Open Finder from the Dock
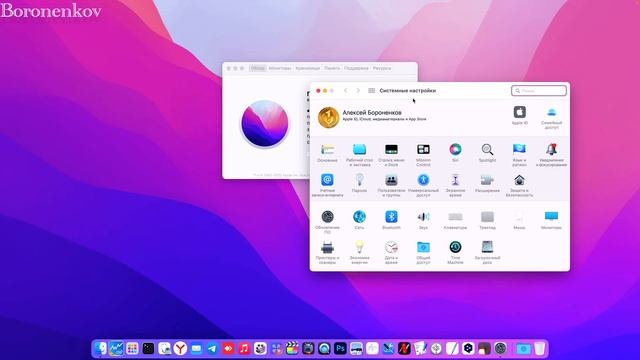This screenshot has height=360, width=640. 100,348
